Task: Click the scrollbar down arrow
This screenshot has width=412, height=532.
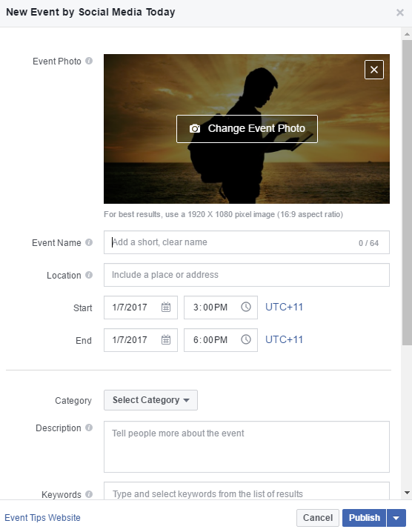Action: click(407, 493)
